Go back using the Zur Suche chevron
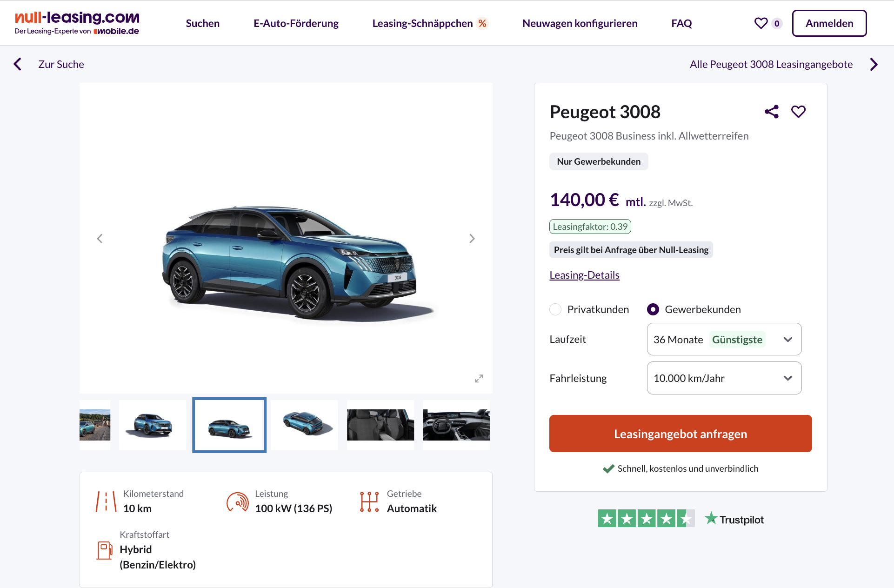This screenshot has height=588, width=894. click(18, 64)
